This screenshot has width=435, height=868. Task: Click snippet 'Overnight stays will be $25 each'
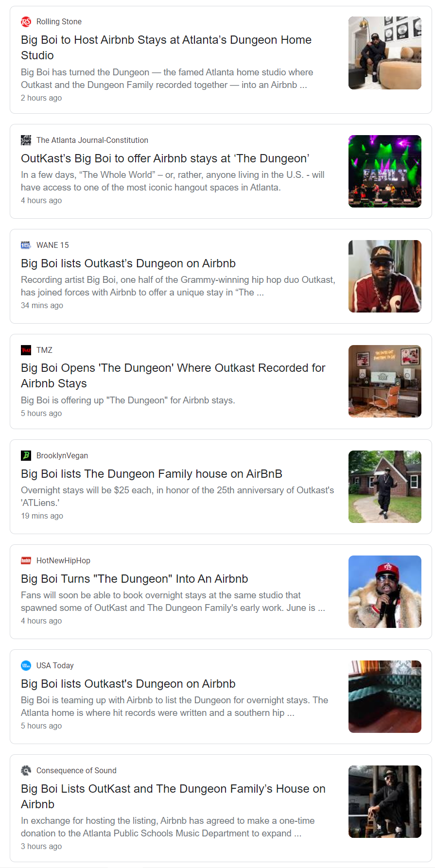click(177, 497)
